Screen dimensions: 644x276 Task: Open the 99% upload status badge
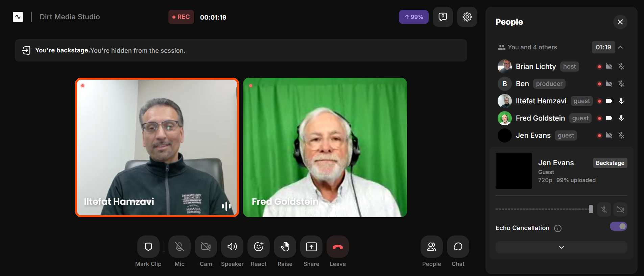point(414,17)
